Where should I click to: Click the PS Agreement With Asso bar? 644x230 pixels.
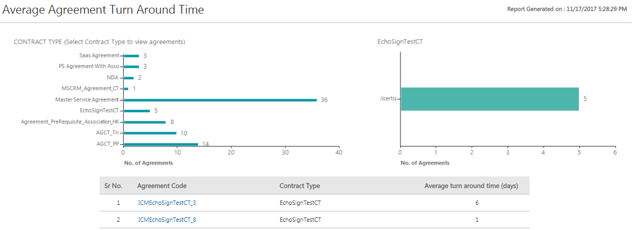131,67
